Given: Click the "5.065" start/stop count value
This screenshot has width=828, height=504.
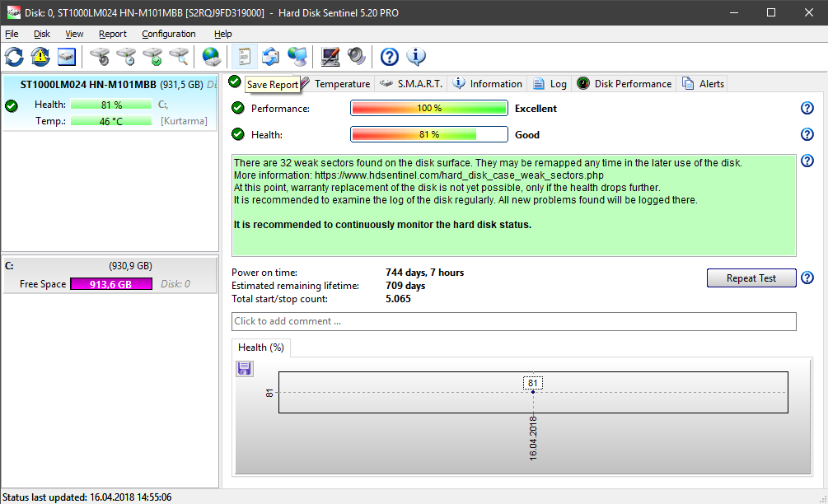Looking at the screenshot, I should tap(398, 299).
